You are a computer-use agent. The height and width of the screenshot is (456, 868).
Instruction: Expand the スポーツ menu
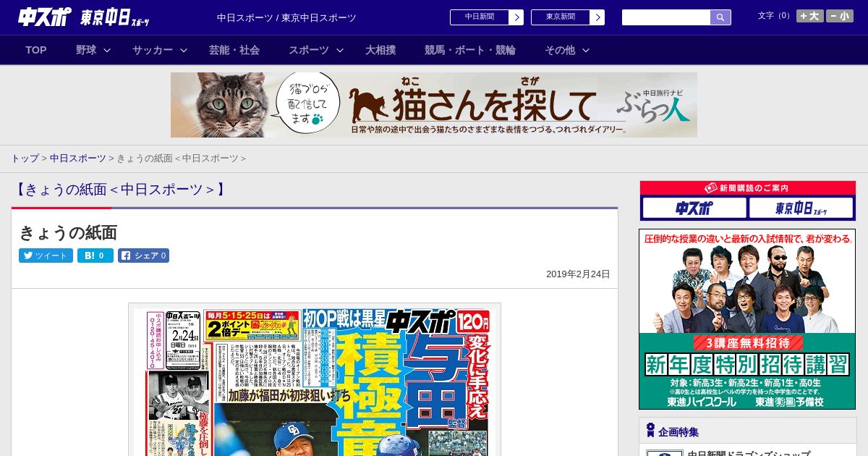(316, 50)
